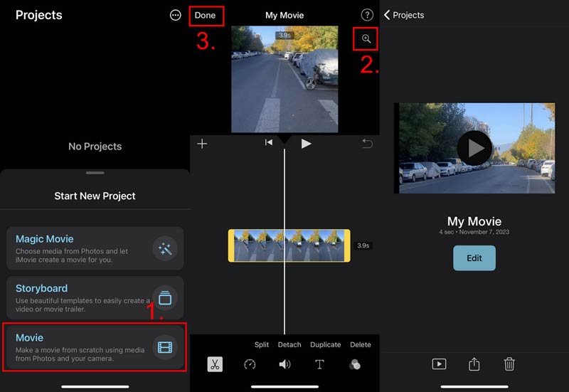
Task: Open the Volume speaker tool
Action: point(284,364)
